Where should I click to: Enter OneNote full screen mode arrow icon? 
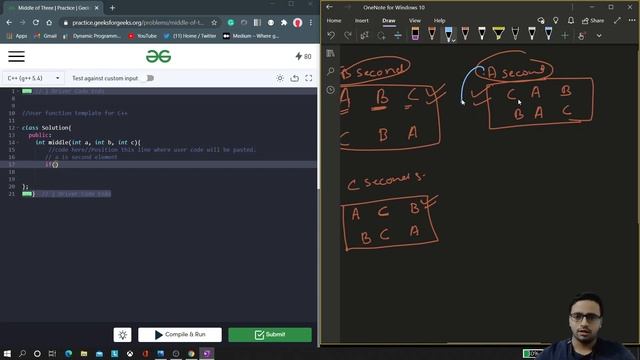617,20
